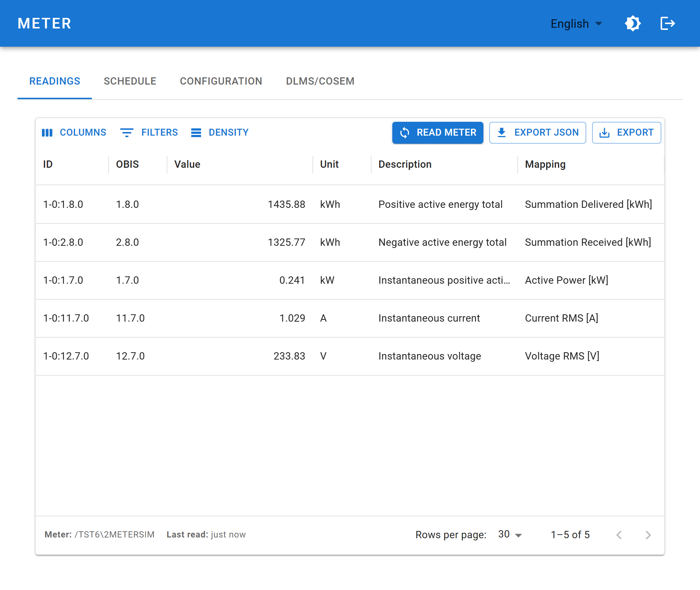Select the cell 1-0:2.8.0
Screen dimensions: 700x590
point(63,242)
